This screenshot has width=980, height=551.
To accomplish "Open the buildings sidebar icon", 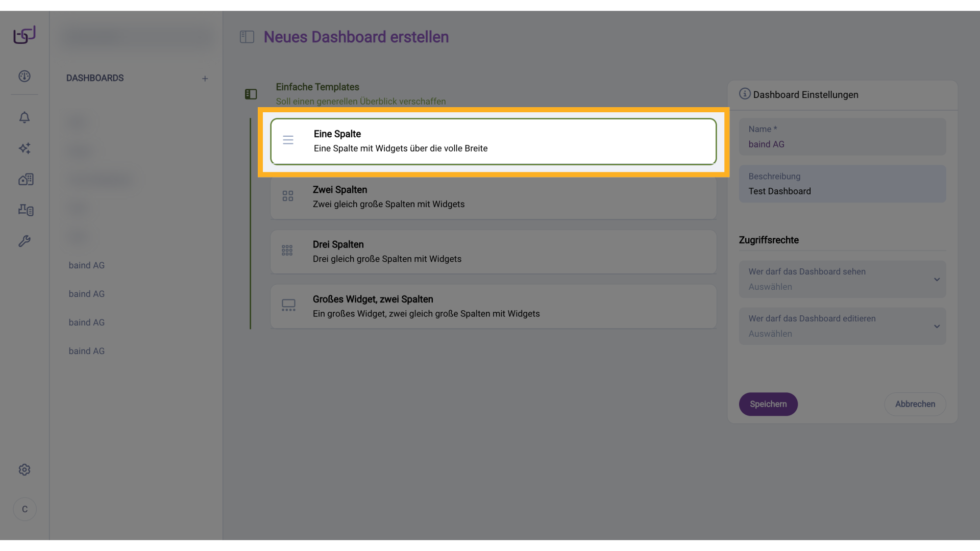I will (26, 179).
